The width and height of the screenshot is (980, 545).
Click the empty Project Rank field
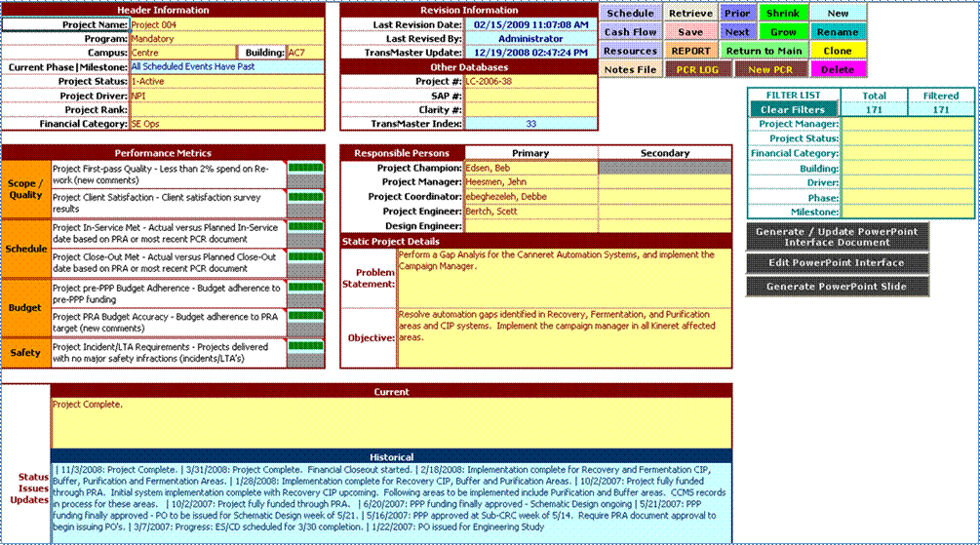tap(227, 110)
